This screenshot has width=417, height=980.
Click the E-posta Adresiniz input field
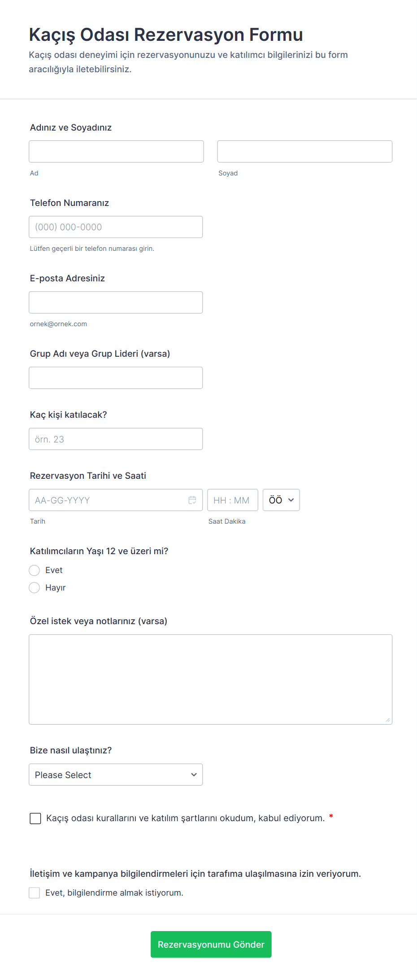[x=116, y=302]
